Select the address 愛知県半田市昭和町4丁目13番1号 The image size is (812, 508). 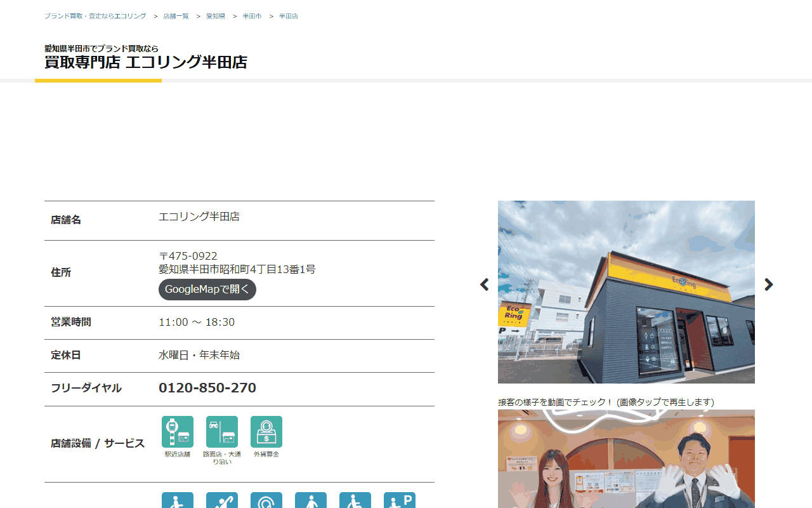click(237, 269)
